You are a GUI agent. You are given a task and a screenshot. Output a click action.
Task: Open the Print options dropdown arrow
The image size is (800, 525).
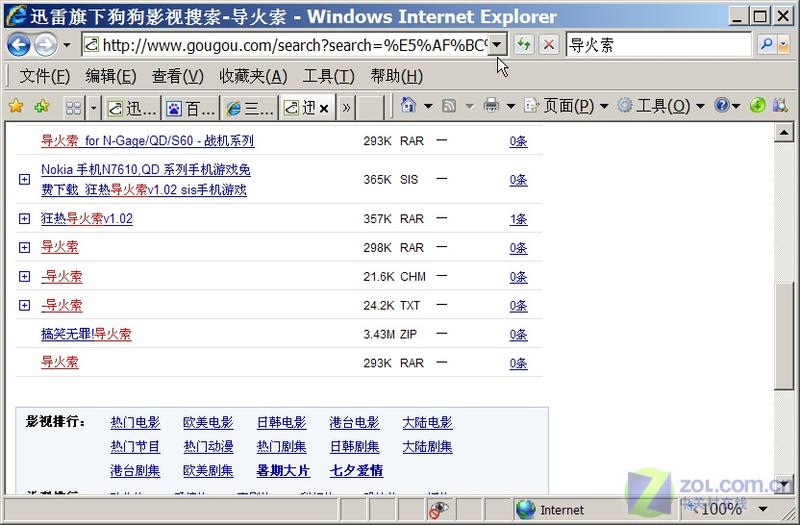(x=511, y=106)
